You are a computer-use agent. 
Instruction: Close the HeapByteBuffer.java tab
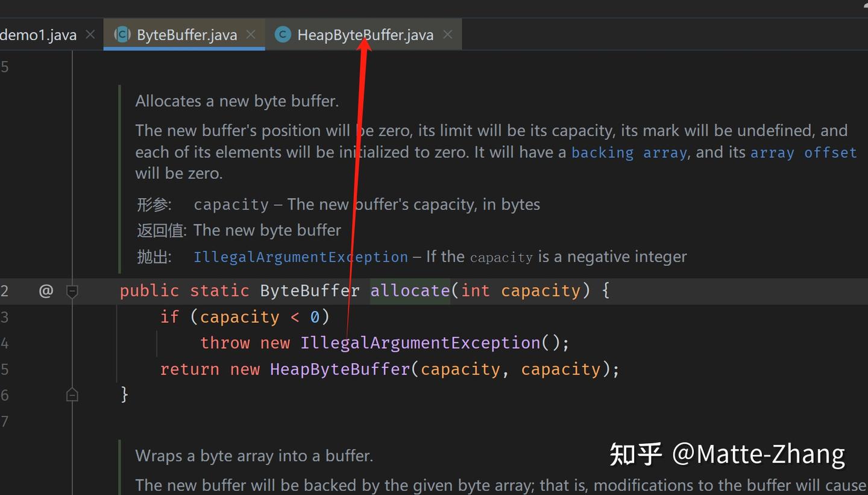447,34
